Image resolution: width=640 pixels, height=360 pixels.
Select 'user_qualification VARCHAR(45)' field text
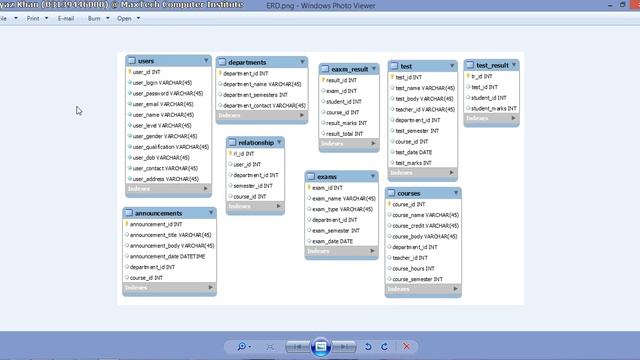click(x=171, y=147)
